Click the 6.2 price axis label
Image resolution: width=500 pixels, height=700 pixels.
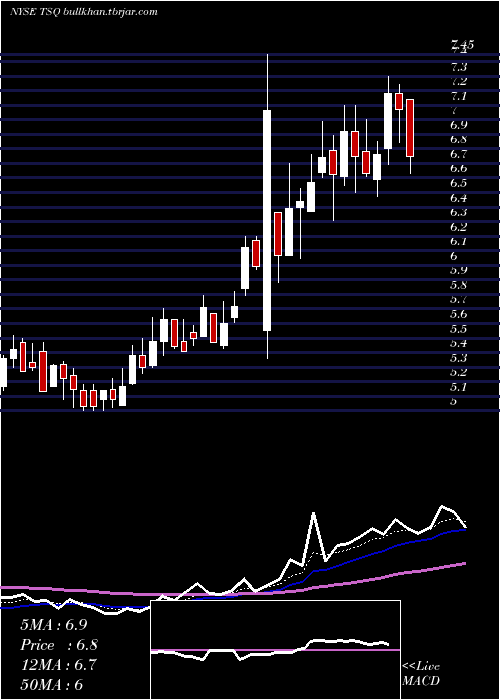[x=459, y=227]
